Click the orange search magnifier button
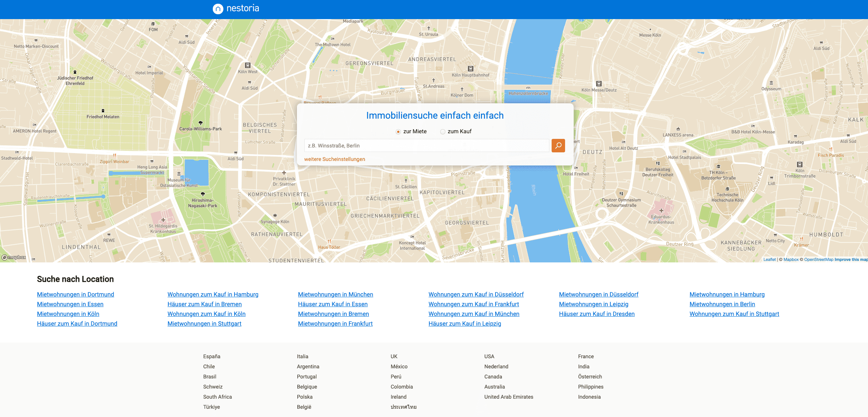This screenshot has height=417, width=868. click(x=558, y=146)
